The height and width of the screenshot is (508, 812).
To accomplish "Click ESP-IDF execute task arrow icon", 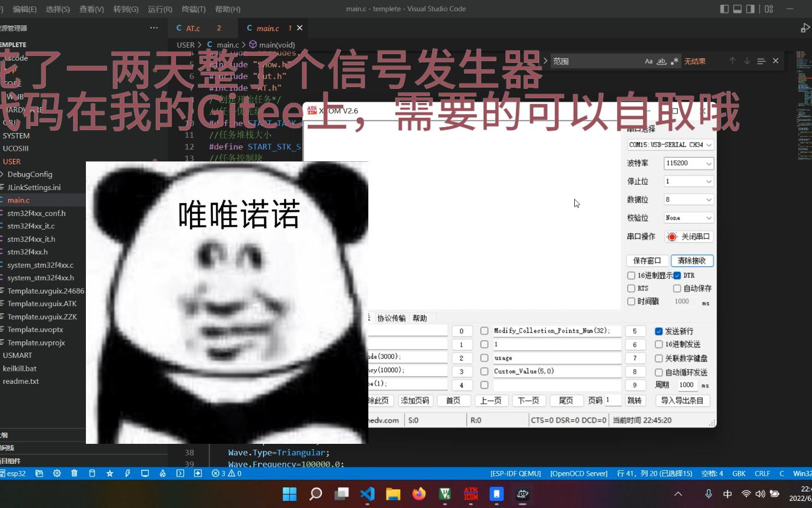I will (x=198, y=473).
